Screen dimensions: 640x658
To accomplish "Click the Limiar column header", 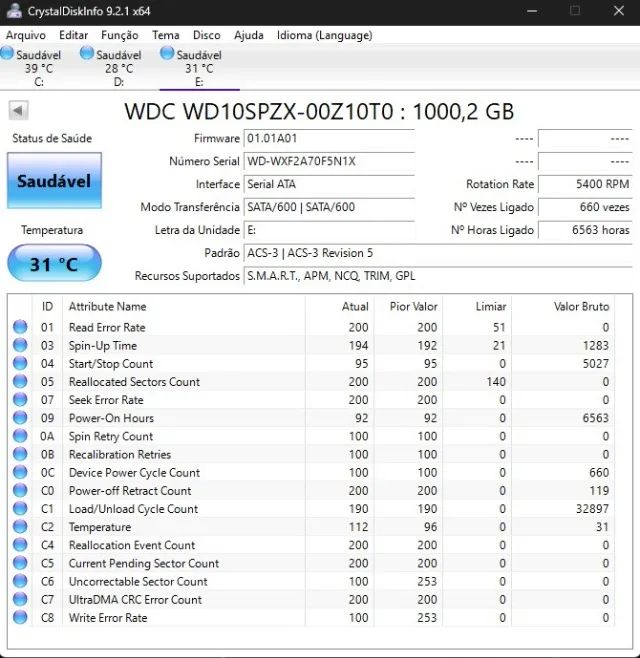I will [x=477, y=306].
